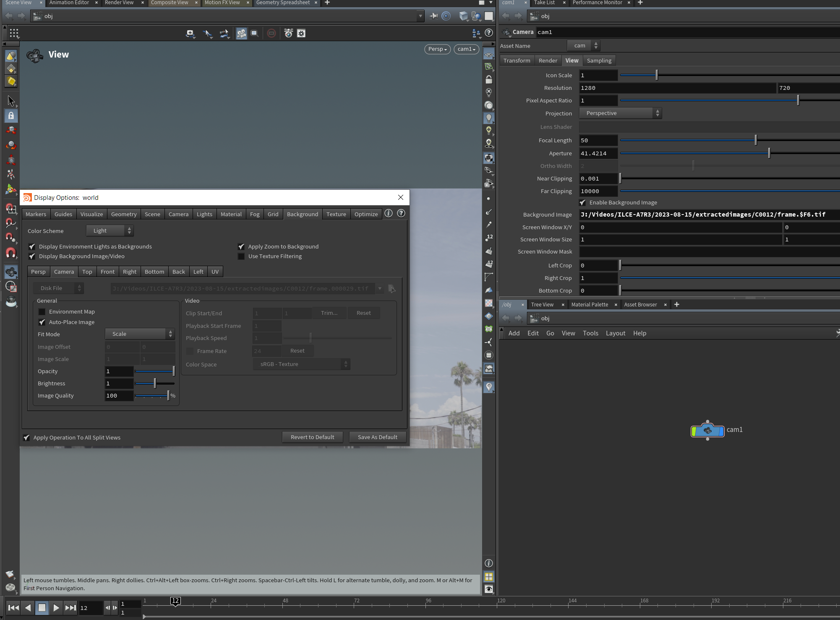
Task: Toggle multi-snapping large magnet
Action: coord(11,253)
